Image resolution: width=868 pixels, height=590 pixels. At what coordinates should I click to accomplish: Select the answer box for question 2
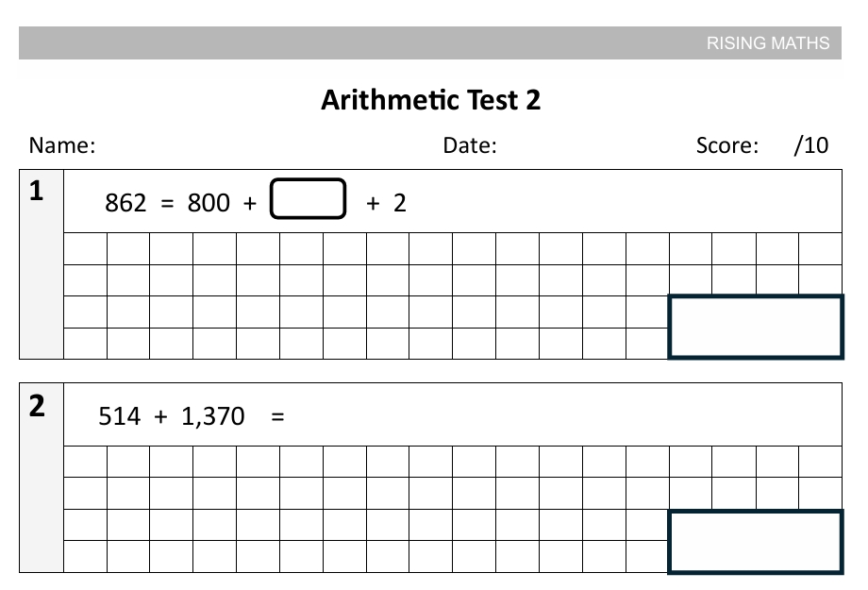755,542
